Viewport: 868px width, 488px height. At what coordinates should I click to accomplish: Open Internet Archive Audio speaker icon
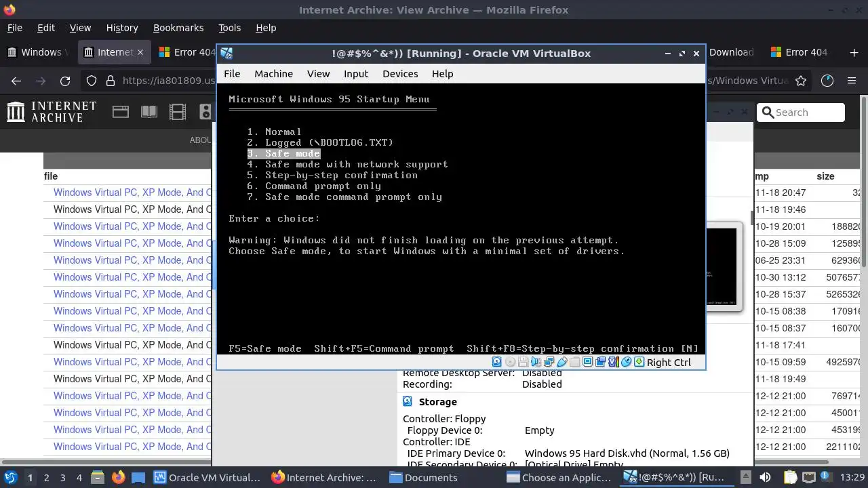click(x=205, y=112)
